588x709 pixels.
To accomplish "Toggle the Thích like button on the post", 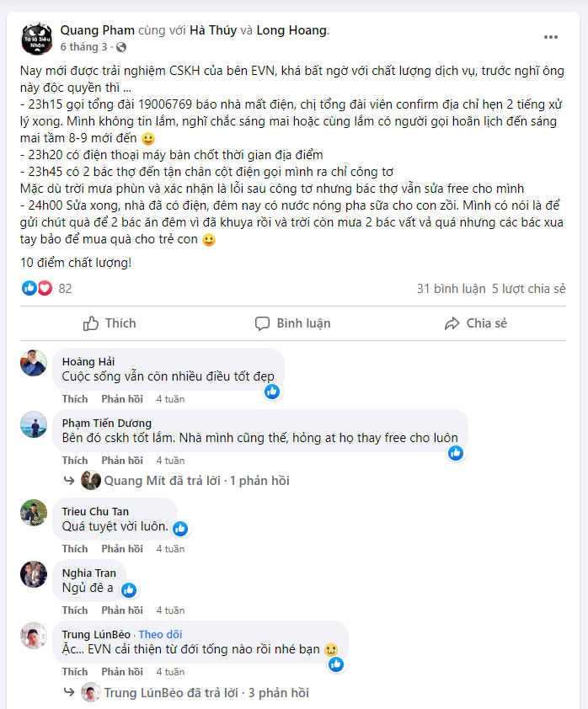I will click(x=110, y=323).
